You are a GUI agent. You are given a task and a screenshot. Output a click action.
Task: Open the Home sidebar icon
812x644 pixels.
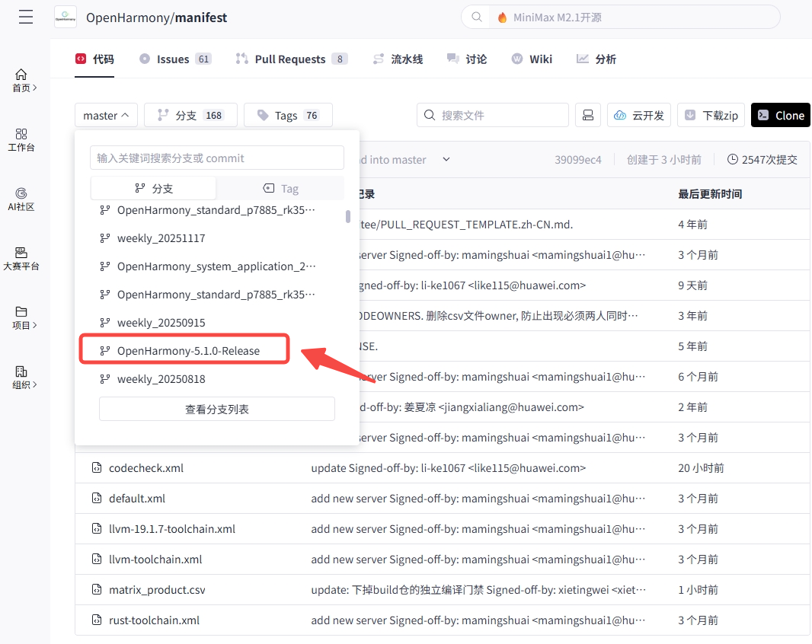point(21,80)
